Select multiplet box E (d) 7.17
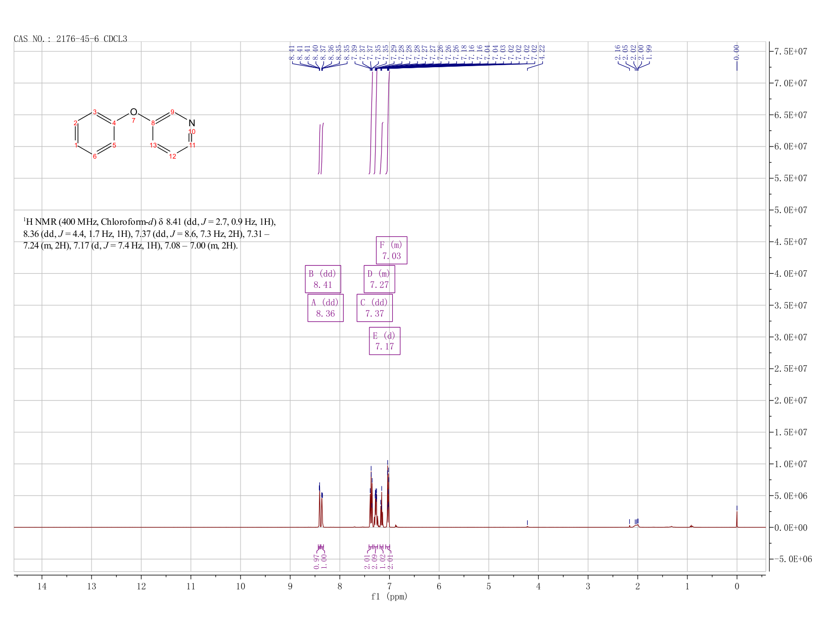Image resolution: width=834 pixels, height=644 pixels. [x=385, y=341]
